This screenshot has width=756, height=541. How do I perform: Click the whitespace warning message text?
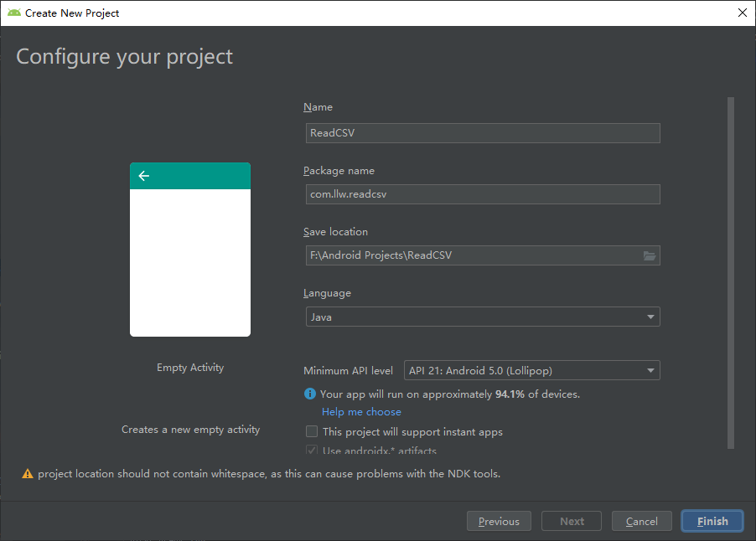(269, 474)
